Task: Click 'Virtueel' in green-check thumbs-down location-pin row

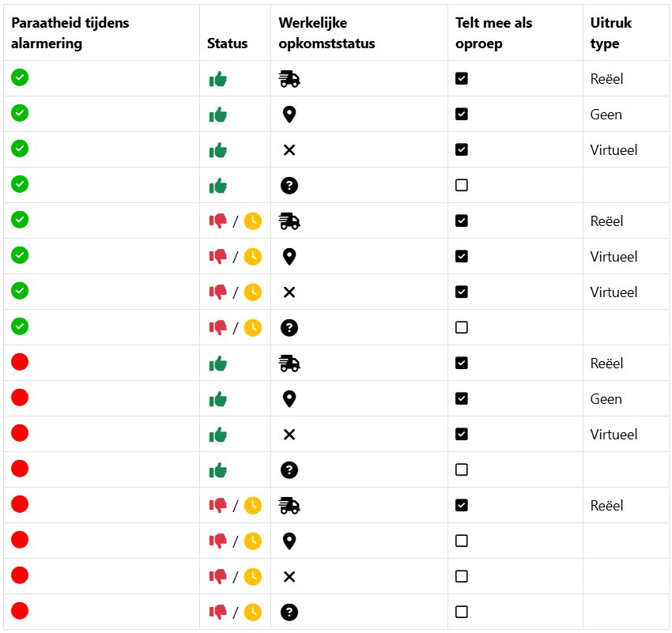Action: click(613, 257)
